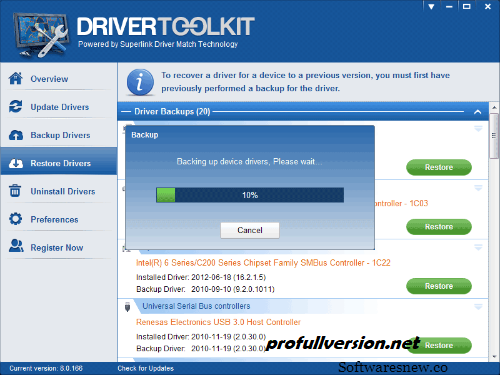The height and width of the screenshot is (375, 500).
Task: Cancel the backup in progress
Action: point(250,230)
